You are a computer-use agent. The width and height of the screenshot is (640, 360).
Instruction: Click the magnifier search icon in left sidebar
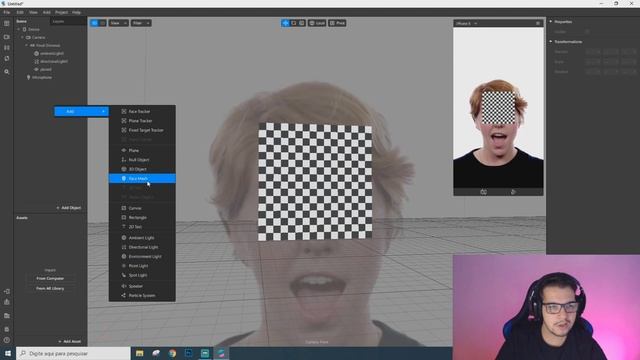(x=7, y=71)
